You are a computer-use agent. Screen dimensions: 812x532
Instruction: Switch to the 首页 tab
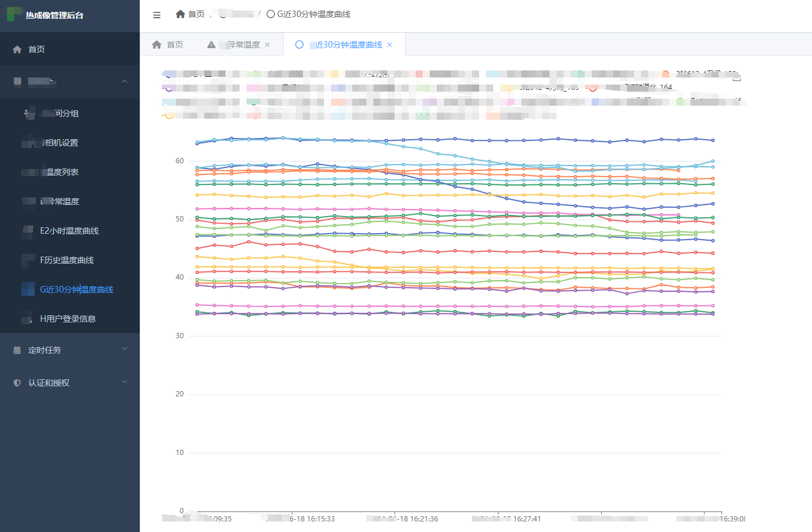click(167, 45)
